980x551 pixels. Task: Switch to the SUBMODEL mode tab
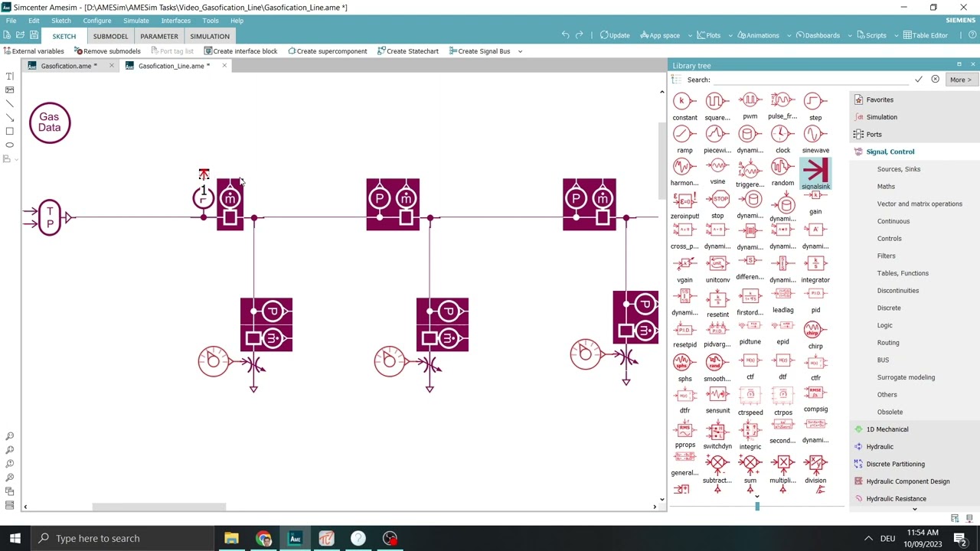click(x=110, y=36)
